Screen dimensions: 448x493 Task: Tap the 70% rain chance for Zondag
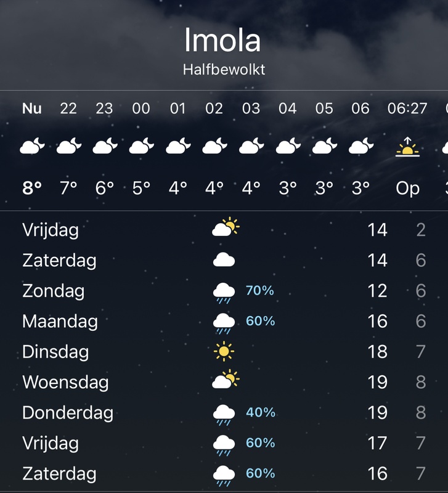259,290
